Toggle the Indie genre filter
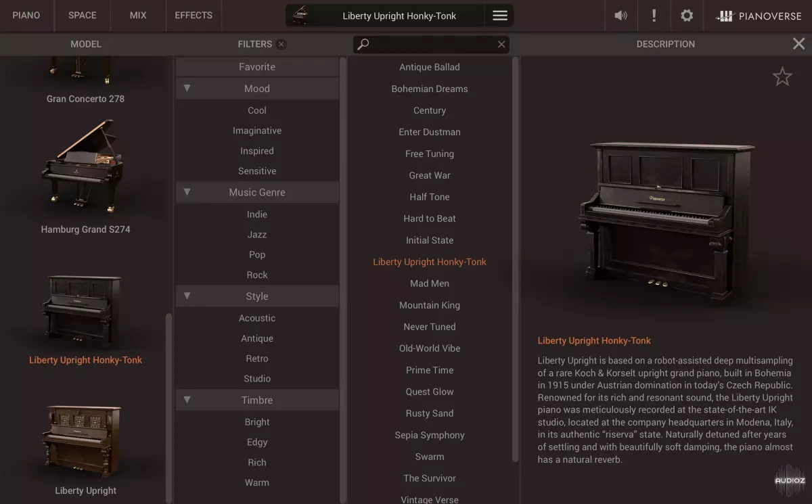The image size is (812, 504). point(257,214)
